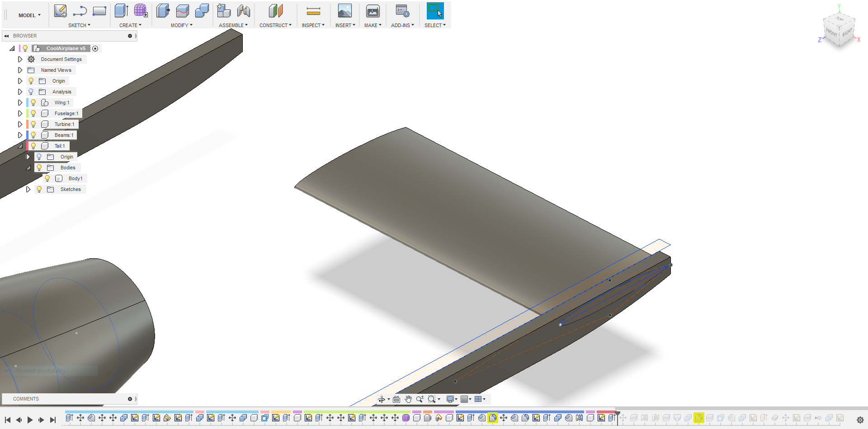The width and height of the screenshot is (868, 429).
Task: Expand Beams:1 component node
Action: coord(20,135)
